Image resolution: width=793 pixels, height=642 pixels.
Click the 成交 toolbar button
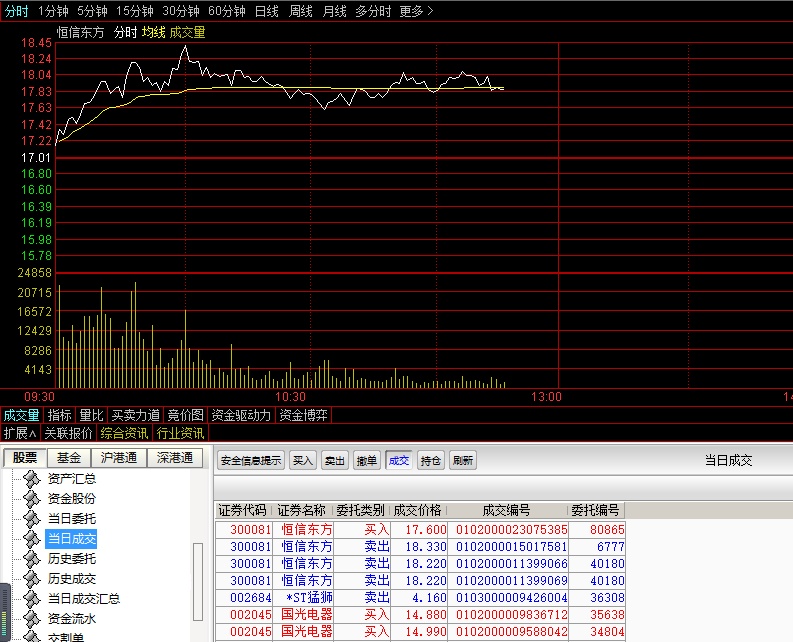(x=399, y=460)
